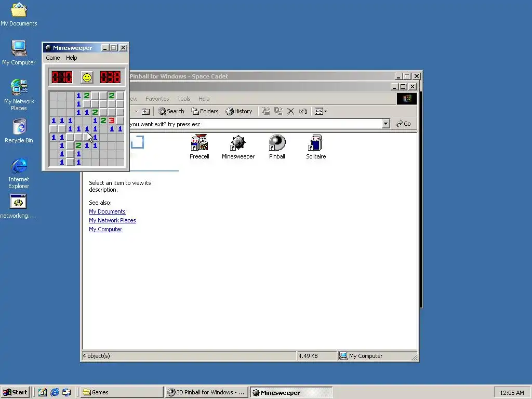Open the Freecell shortcut icon
The image size is (532, 399).
(x=199, y=147)
